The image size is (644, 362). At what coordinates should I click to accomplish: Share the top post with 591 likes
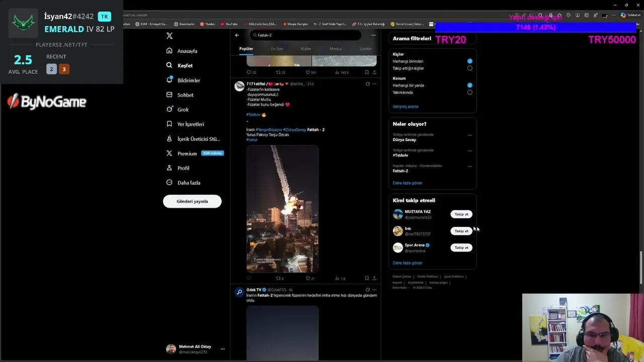[x=374, y=72]
